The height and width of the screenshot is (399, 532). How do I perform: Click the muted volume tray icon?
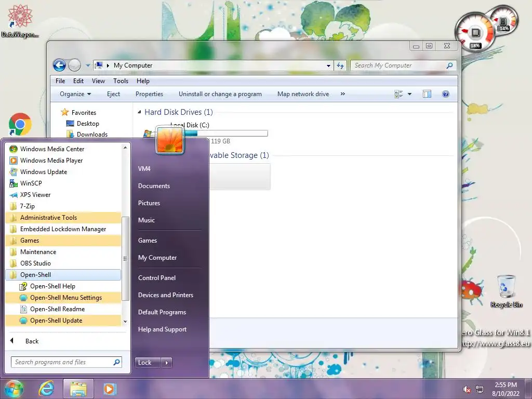coord(467,389)
